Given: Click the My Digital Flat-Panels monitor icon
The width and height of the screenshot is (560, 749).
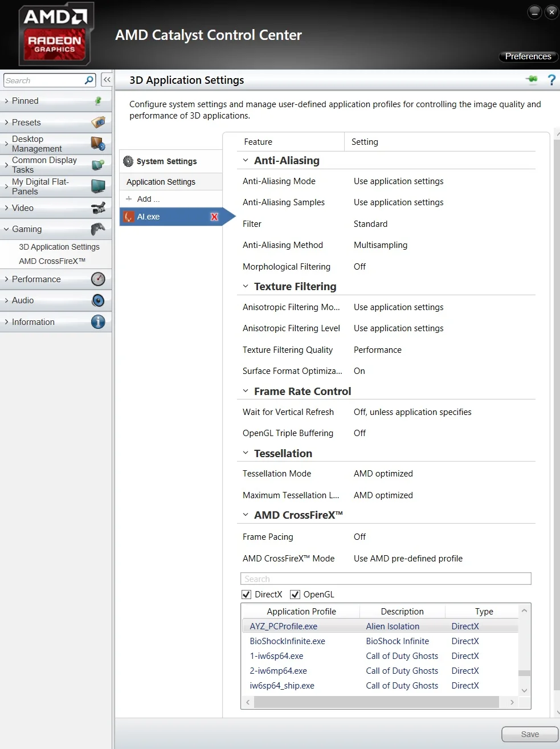Looking at the screenshot, I should (98, 186).
